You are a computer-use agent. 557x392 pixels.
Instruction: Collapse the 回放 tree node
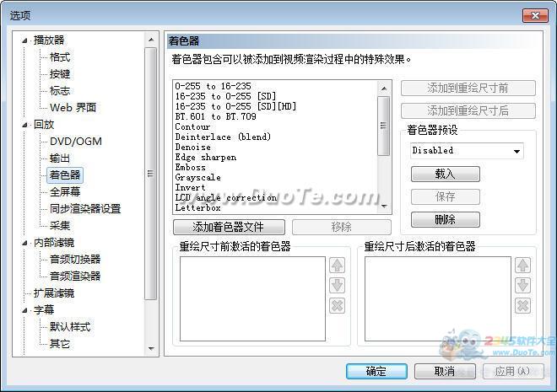(x=26, y=124)
